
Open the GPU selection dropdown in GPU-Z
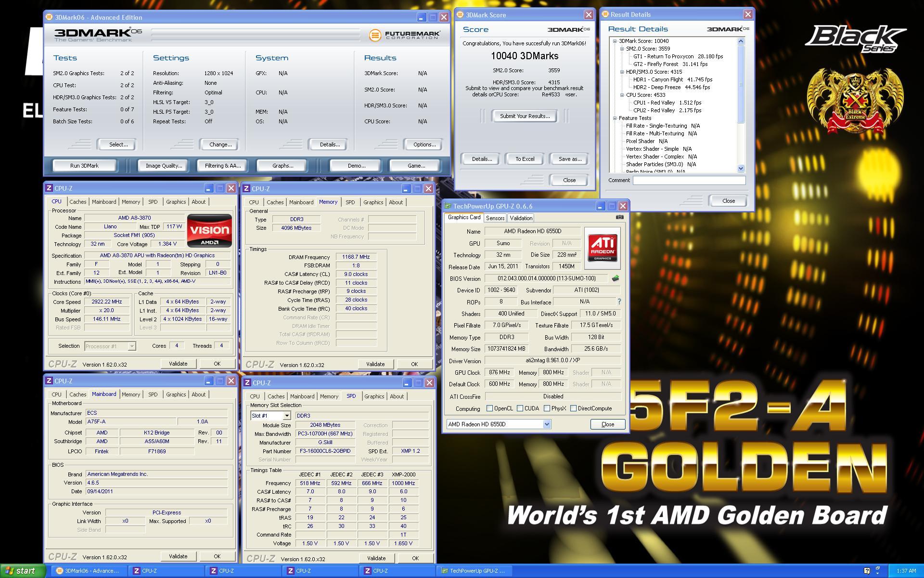[547, 424]
